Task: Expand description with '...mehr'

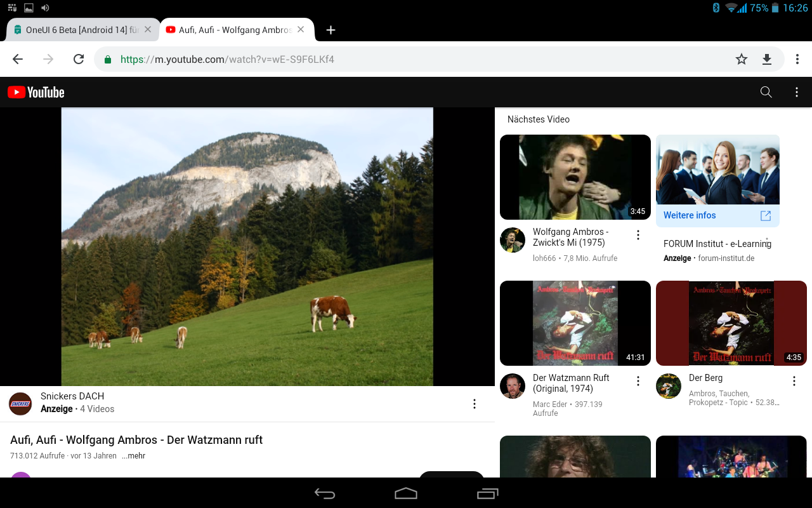Action: pos(134,456)
